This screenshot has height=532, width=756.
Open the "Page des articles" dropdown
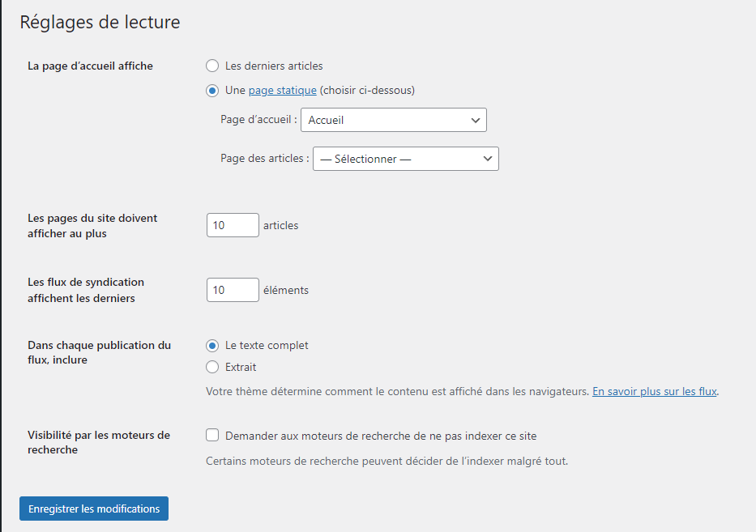click(405, 158)
